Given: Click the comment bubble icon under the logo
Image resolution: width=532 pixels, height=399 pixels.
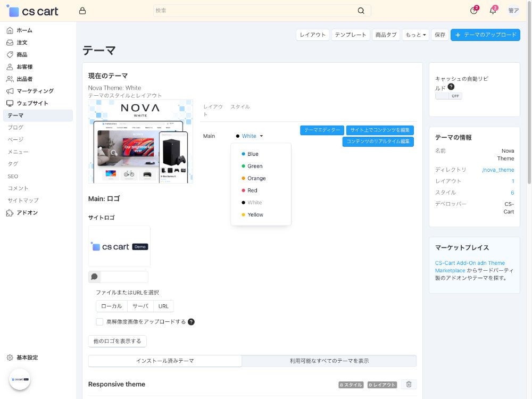Looking at the screenshot, I should pos(94,277).
